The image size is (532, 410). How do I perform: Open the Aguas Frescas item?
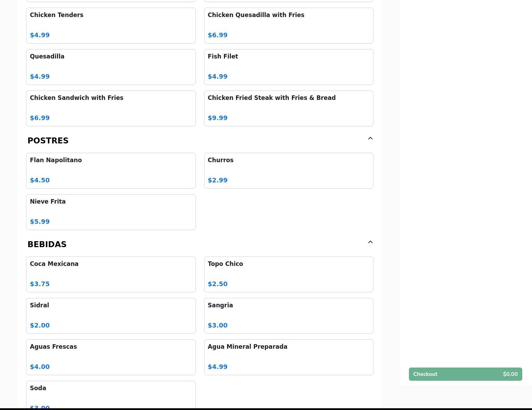111,357
